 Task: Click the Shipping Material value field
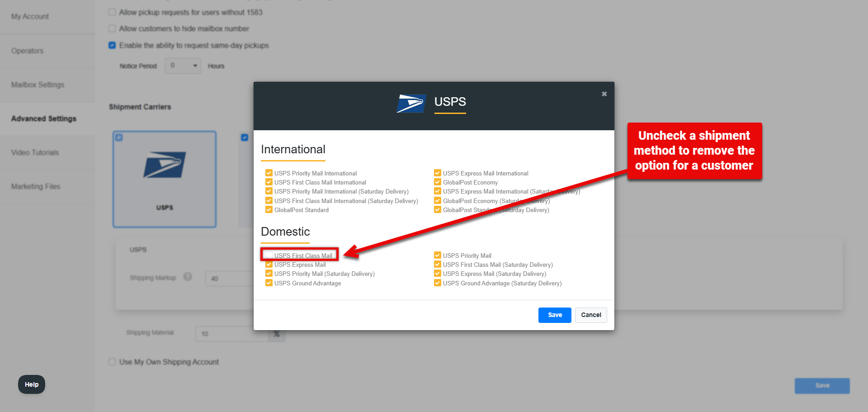pos(232,334)
